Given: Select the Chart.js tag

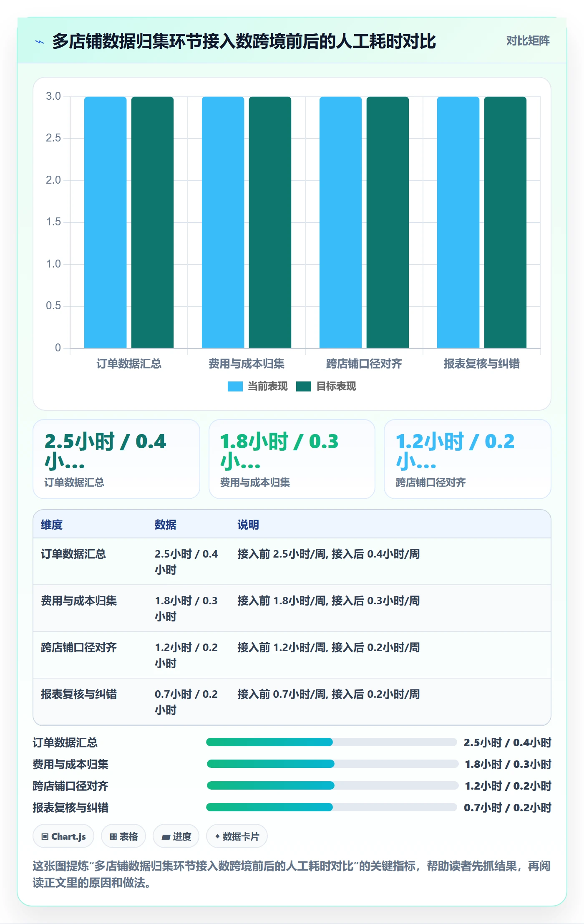Looking at the screenshot, I should [63, 836].
